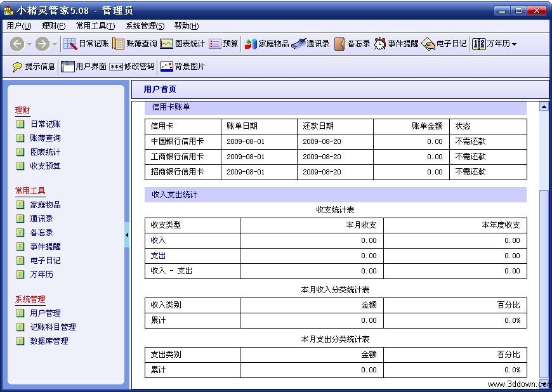
Task: Select the 招商银行信用卡 cell
Action: pyautogui.click(x=183, y=172)
